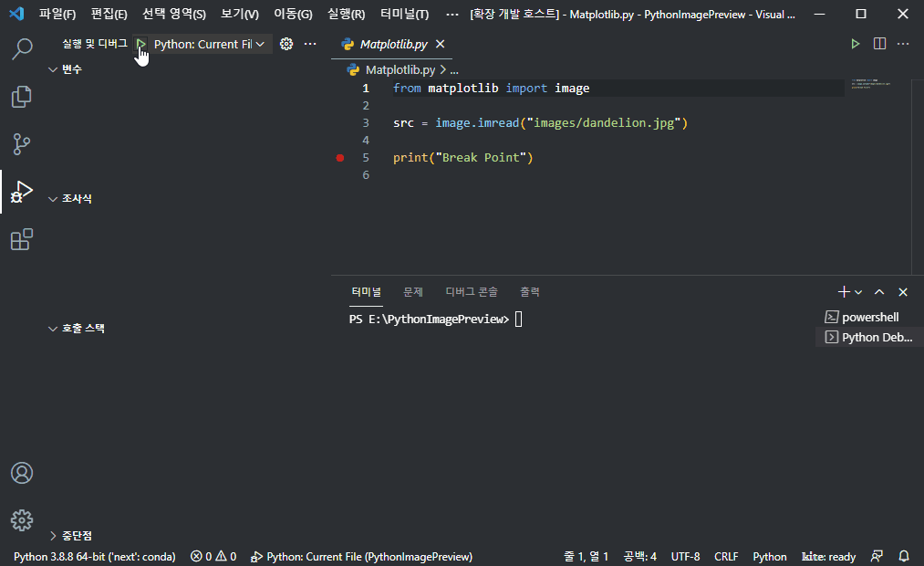Open the debug configuration dropdown Python: Current File
Screen dimensions: 924x566
(209, 44)
